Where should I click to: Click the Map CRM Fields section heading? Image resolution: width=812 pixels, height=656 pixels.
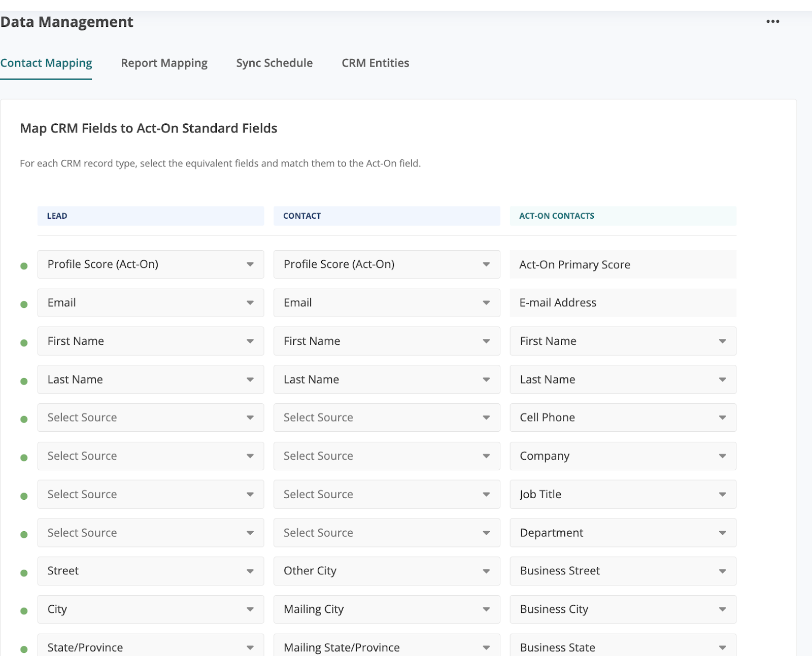(x=149, y=128)
